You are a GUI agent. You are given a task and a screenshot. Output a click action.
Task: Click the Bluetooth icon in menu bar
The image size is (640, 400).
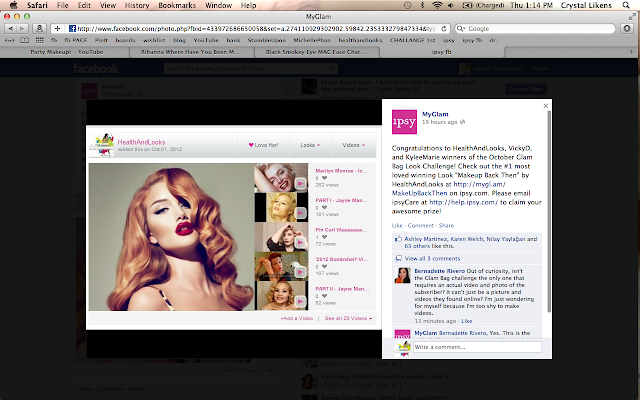[422, 5]
